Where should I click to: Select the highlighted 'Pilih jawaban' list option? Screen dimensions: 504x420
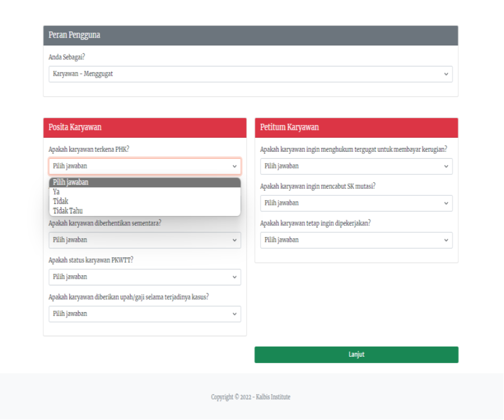coord(71,182)
